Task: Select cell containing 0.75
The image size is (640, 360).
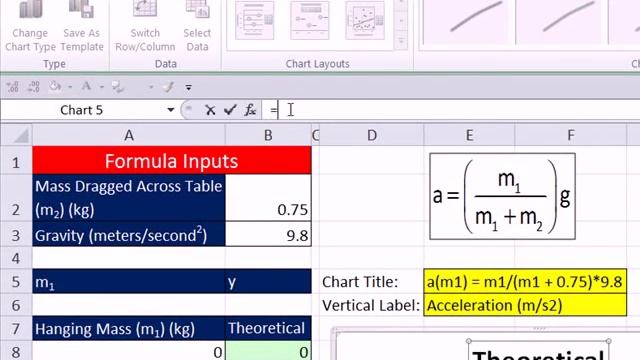Action: (268, 198)
